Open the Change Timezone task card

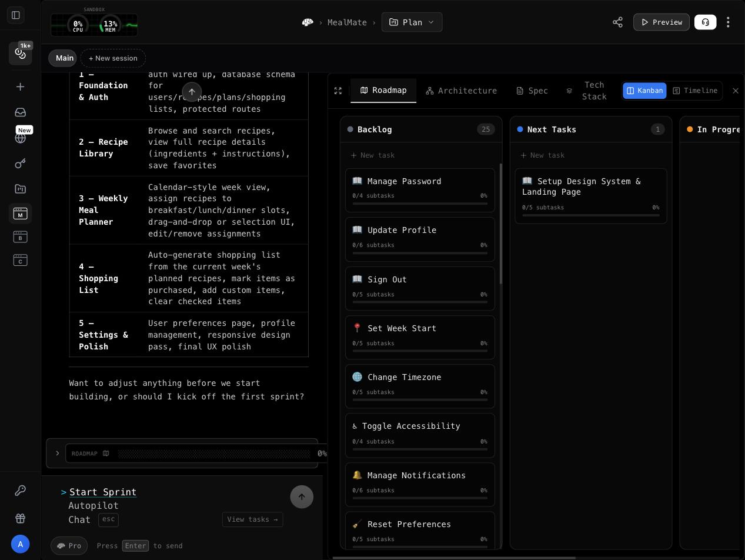420,386
